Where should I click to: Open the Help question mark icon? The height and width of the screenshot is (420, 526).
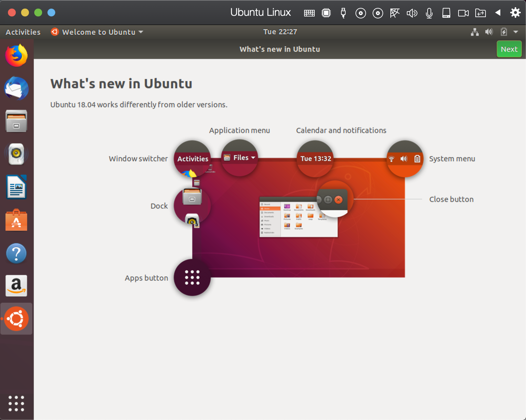click(16, 253)
